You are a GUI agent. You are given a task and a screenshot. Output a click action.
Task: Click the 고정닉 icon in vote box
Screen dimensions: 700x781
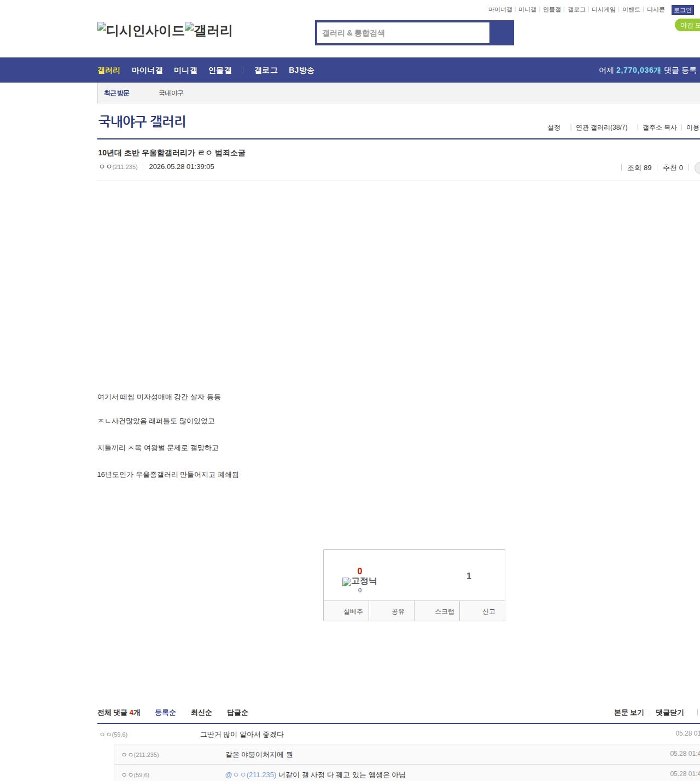(x=359, y=581)
